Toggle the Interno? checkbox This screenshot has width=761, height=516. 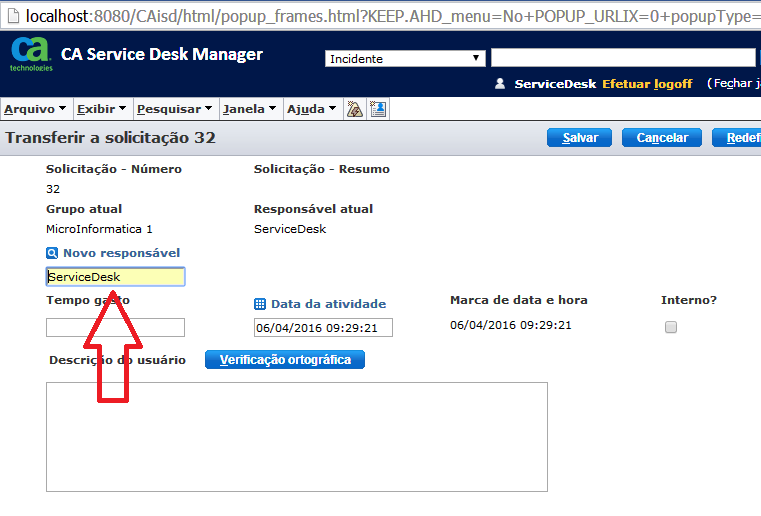(671, 327)
